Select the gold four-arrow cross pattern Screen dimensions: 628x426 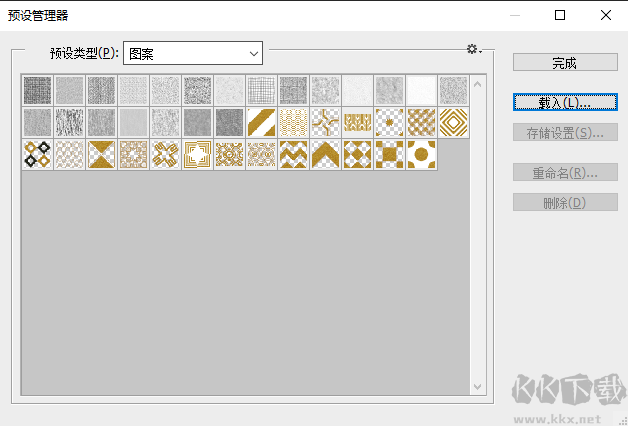165,155
